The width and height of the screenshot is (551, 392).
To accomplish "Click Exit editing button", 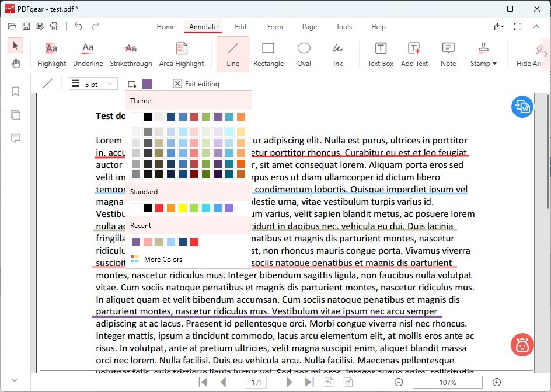I will click(x=196, y=84).
